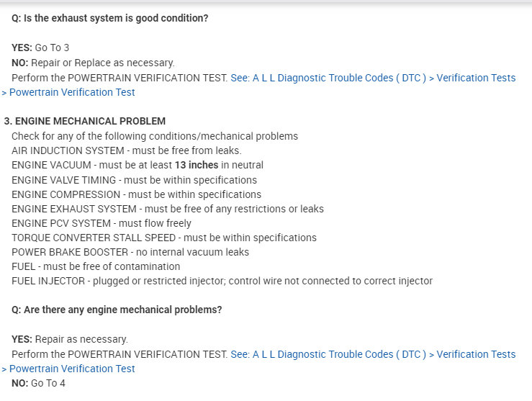Image resolution: width=532 pixels, height=401 pixels.
Task: Click the POWER BRAKE BOOSTER line
Action: click(130, 252)
